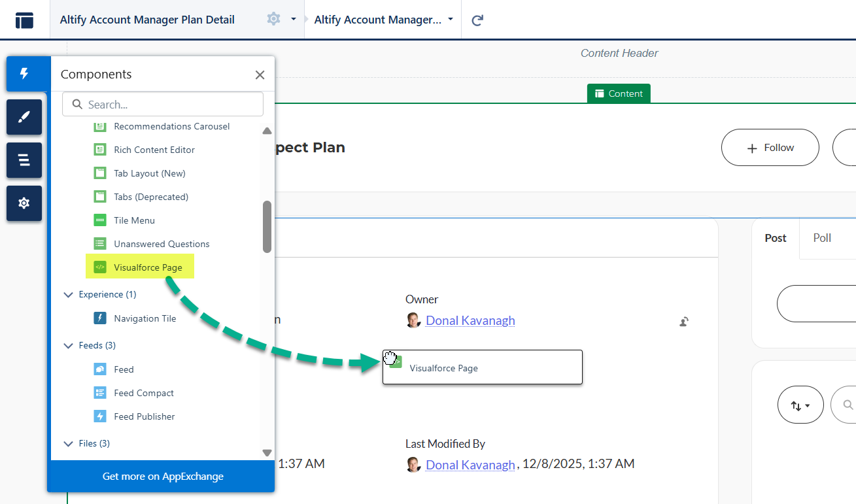856x504 pixels.
Task: Switch to the Poll tab
Action: [x=822, y=238]
